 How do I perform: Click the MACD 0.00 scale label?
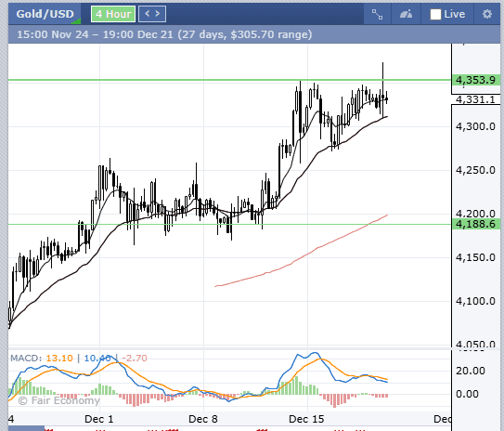click(467, 394)
